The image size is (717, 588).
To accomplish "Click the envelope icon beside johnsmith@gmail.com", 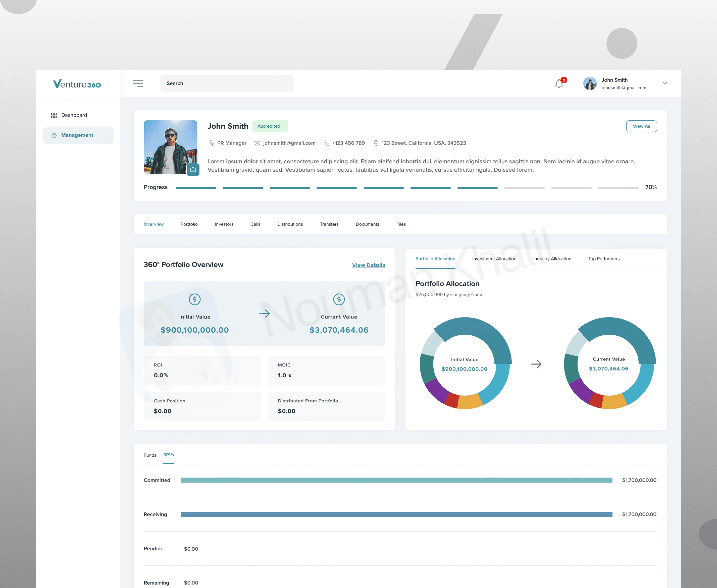I will tap(258, 143).
